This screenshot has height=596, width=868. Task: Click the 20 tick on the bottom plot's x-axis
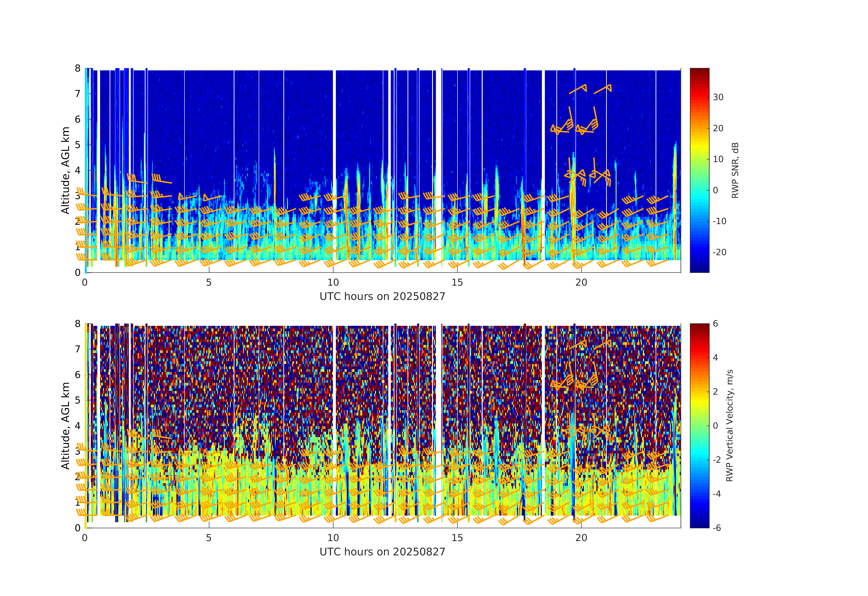click(581, 538)
